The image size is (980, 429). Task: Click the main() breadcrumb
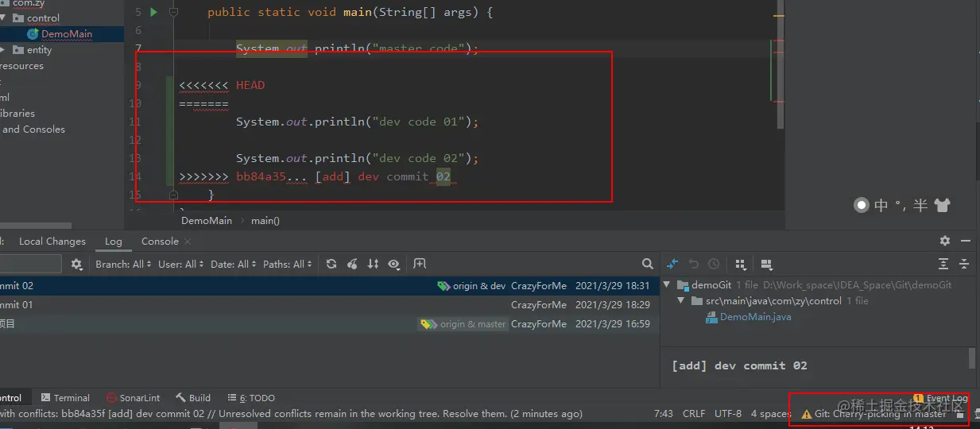(x=265, y=220)
